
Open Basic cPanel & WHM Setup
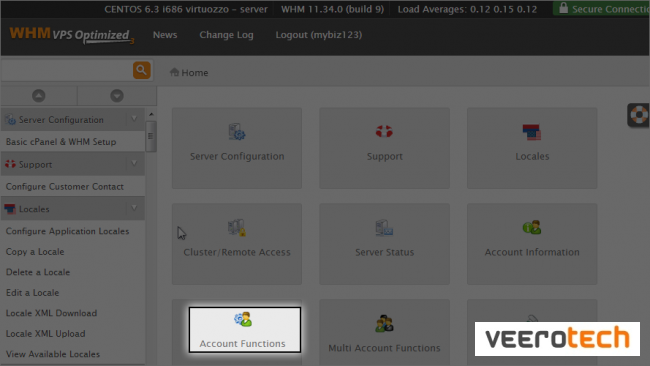pyautogui.click(x=61, y=142)
